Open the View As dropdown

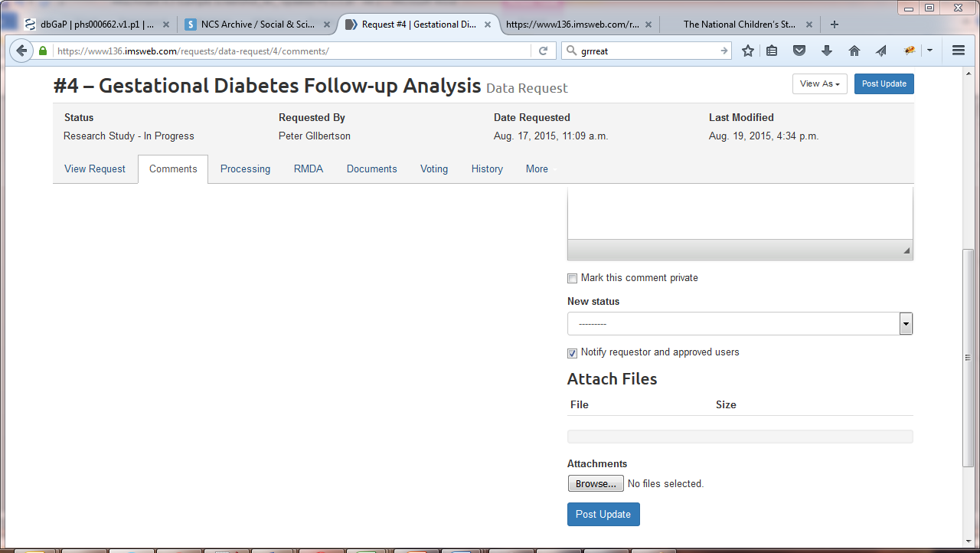[x=819, y=84]
